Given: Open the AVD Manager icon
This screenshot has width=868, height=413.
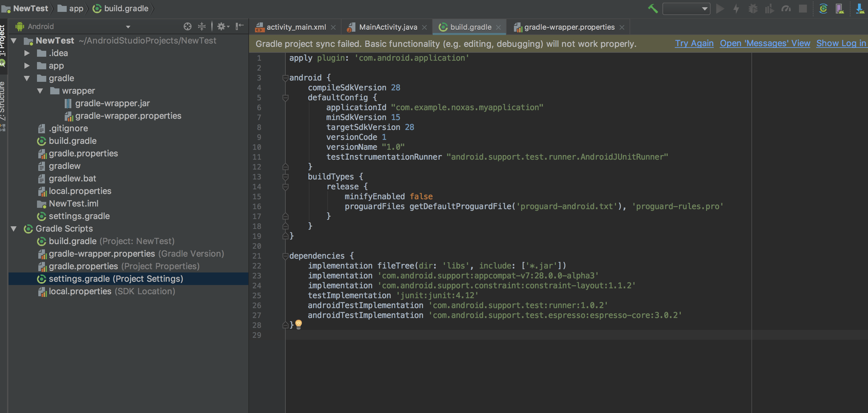Looking at the screenshot, I should pos(840,9).
